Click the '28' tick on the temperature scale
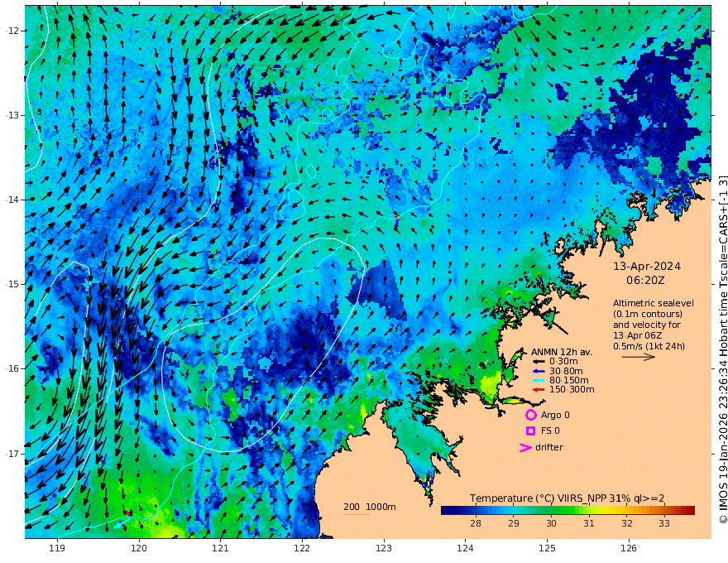 click(476, 523)
